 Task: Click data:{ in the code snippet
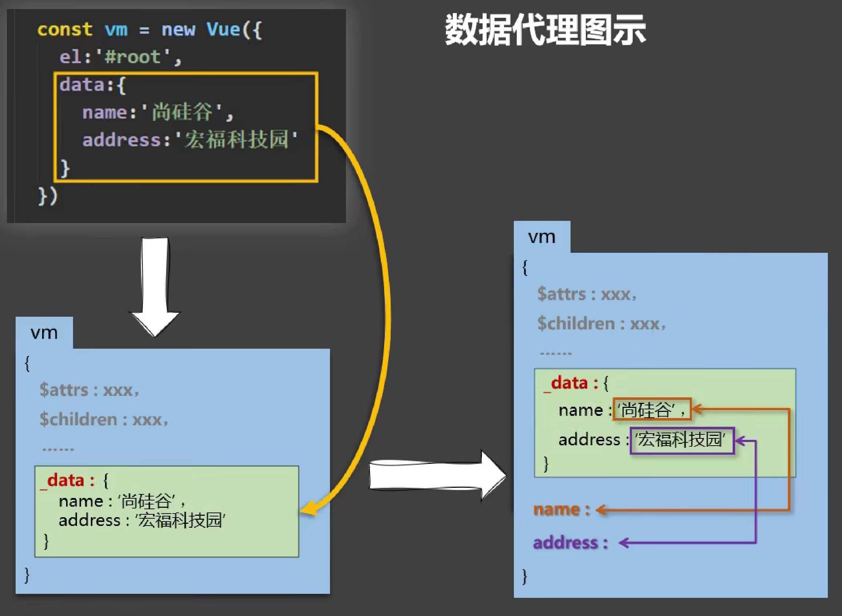pyautogui.click(x=93, y=85)
